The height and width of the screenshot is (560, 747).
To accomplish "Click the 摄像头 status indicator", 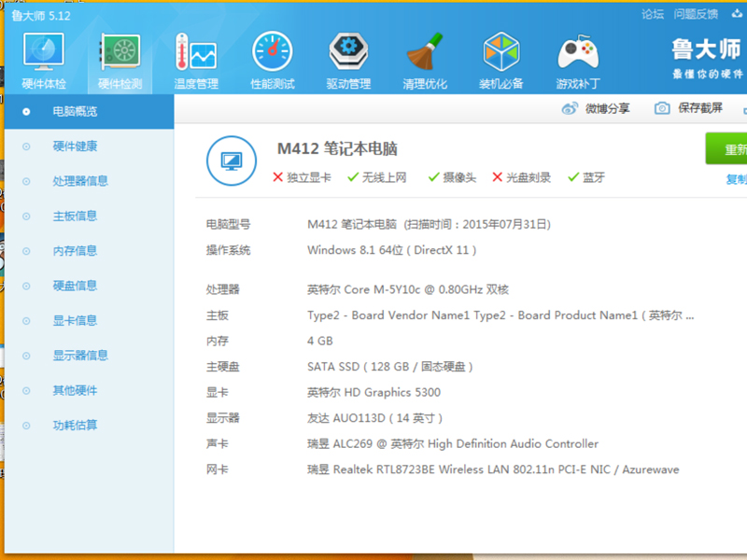I will point(452,177).
